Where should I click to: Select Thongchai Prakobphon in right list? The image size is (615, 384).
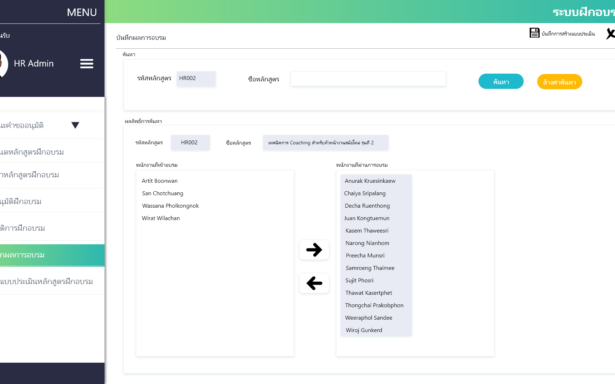point(374,305)
